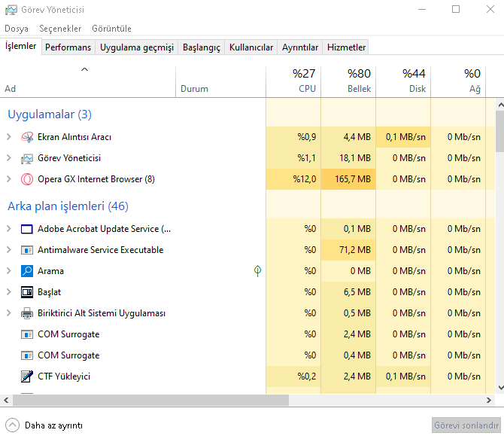The image size is (504, 442).
Task: Click the Adobe Acrobat Update Service icon
Action: coord(27,229)
